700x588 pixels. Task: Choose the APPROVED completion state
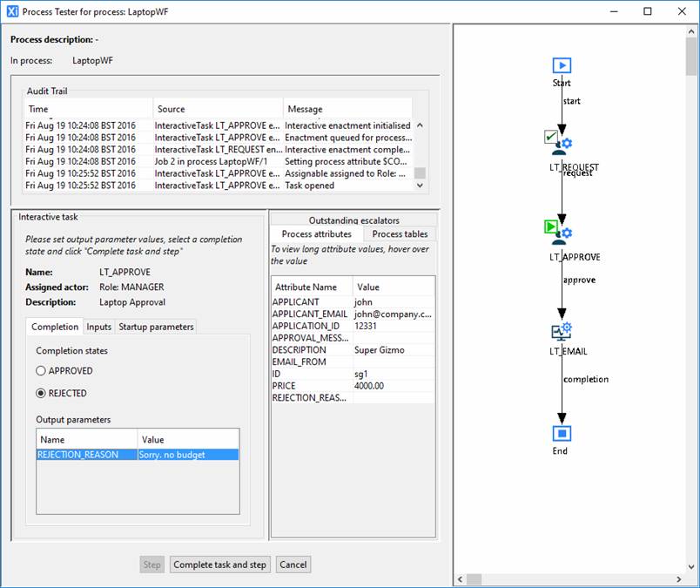(41, 371)
